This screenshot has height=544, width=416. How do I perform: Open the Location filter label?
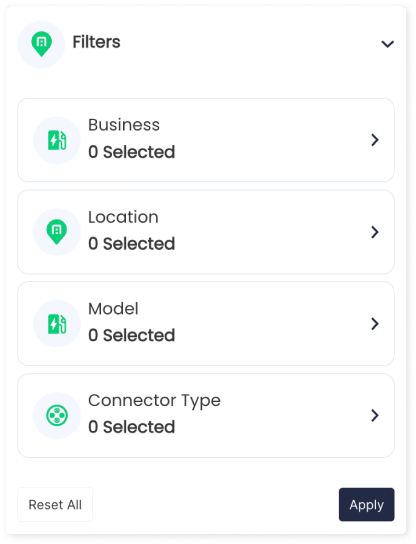point(123,217)
